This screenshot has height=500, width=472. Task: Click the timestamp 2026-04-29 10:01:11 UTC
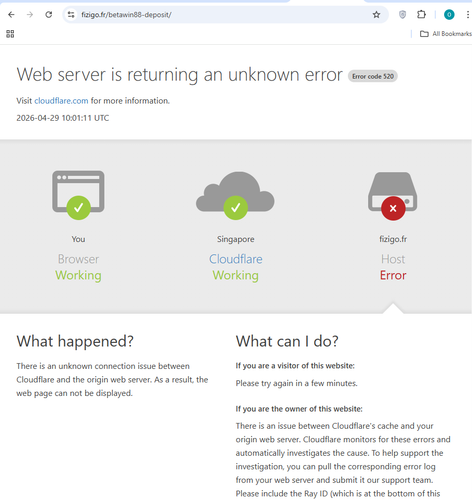tap(63, 118)
